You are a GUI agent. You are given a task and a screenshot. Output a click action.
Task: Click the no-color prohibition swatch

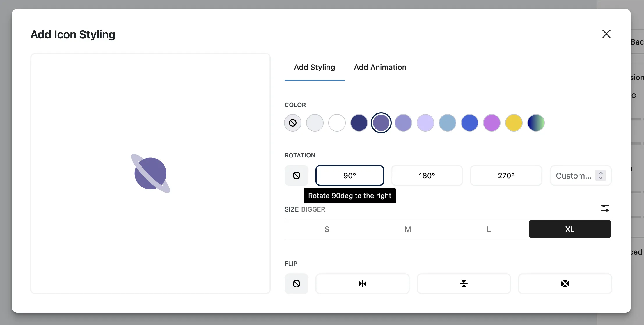[292, 123]
